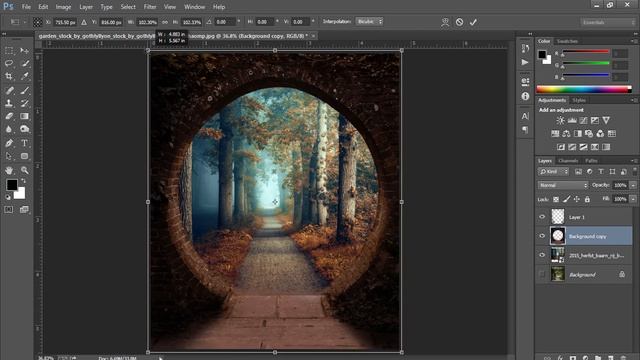
Task: Toggle lock all
Action: [587, 199]
